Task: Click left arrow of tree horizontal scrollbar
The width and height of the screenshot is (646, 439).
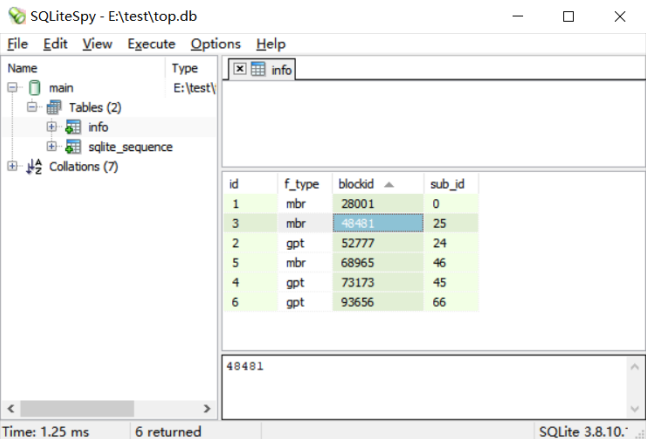Action: tap(11, 409)
